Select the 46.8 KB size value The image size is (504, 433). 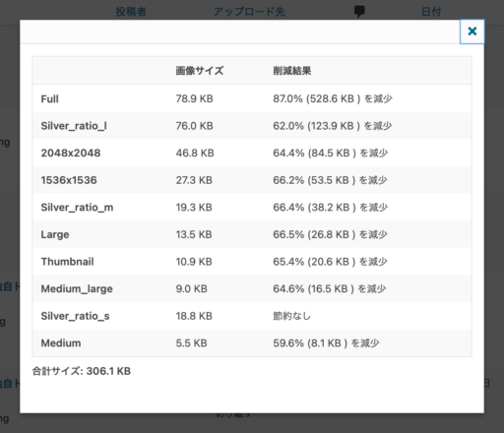[195, 154]
